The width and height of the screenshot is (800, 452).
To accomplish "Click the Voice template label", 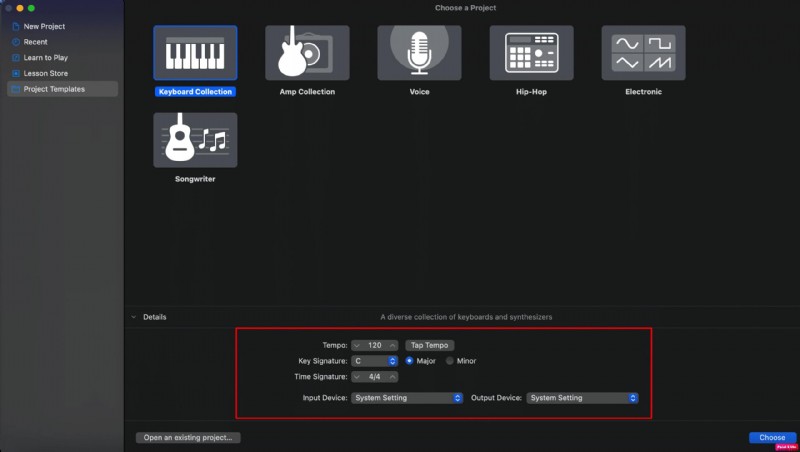I will (419, 92).
